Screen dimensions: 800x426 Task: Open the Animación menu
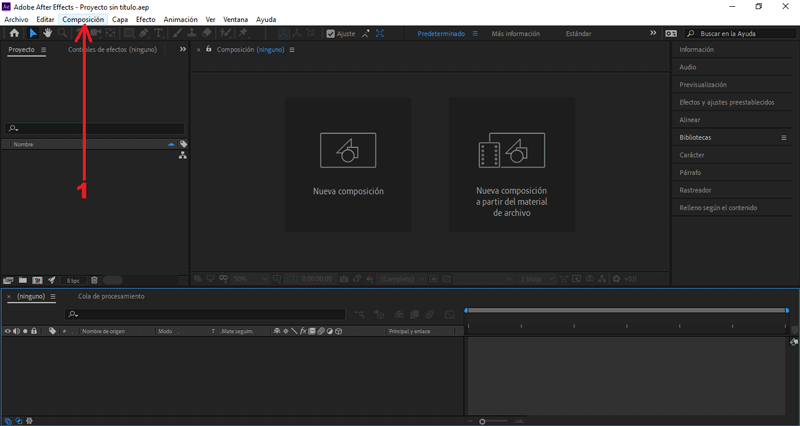[181, 19]
